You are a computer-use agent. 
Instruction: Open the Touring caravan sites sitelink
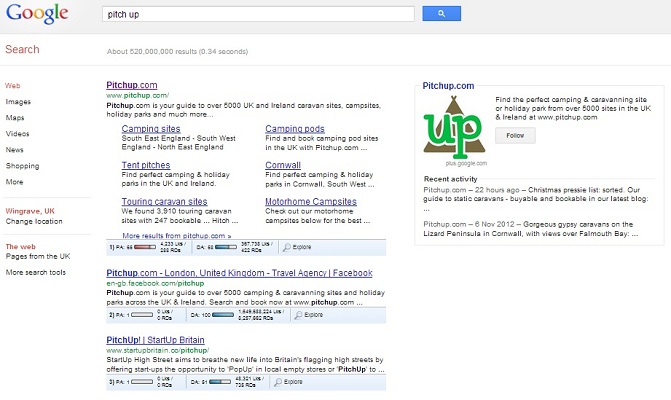[164, 201]
